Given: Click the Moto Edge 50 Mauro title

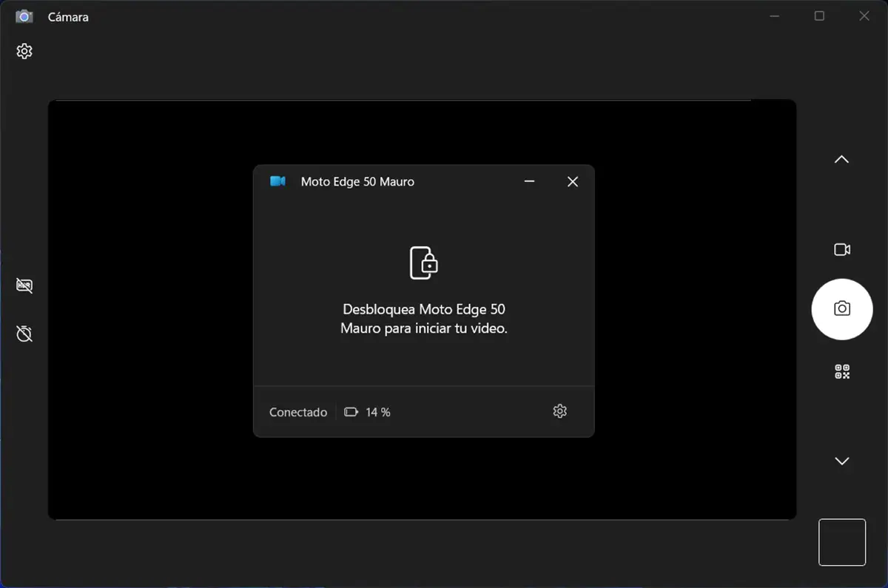Looking at the screenshot, I should tap(357, 182).
